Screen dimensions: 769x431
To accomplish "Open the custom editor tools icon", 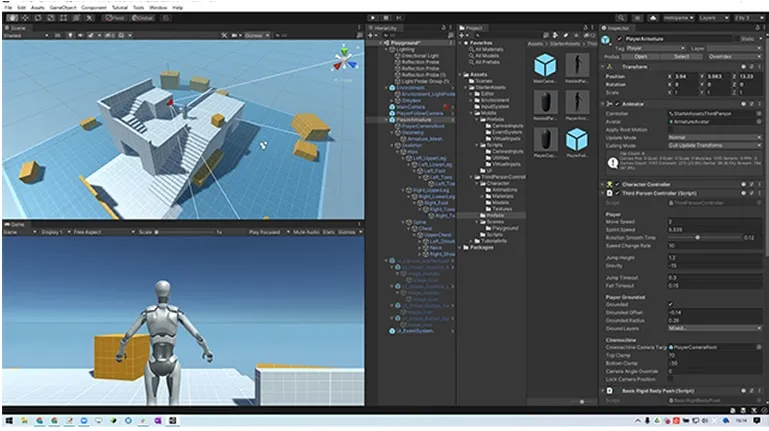I will point(89,18).
